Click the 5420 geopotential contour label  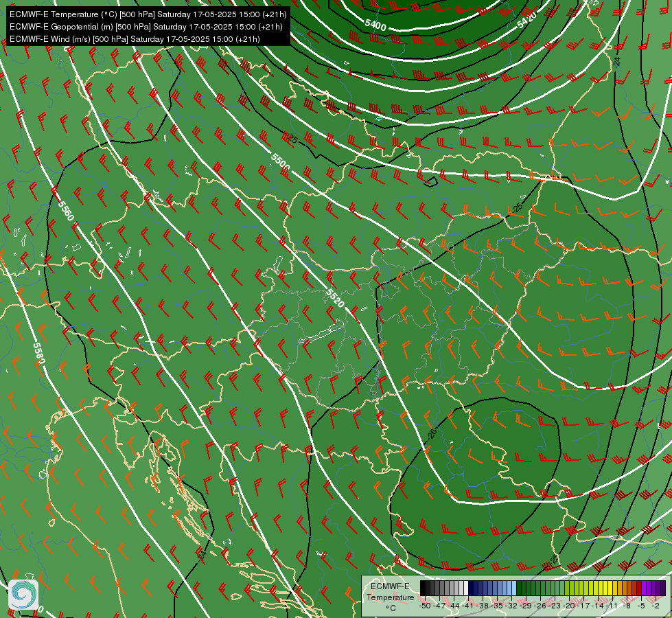(526, 20)
